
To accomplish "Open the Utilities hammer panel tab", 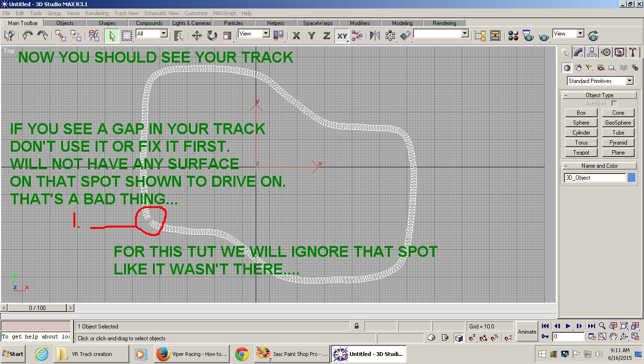I will 632,52.
